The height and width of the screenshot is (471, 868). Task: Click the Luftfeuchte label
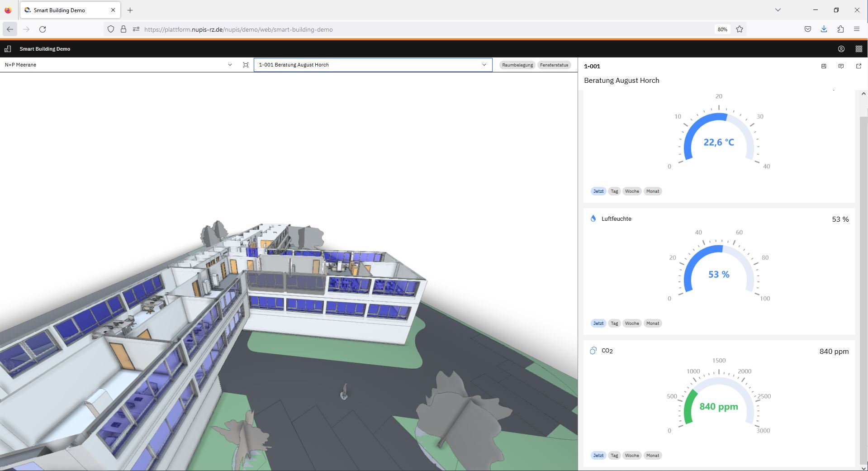pyautogui.click(x=616, y=219)
